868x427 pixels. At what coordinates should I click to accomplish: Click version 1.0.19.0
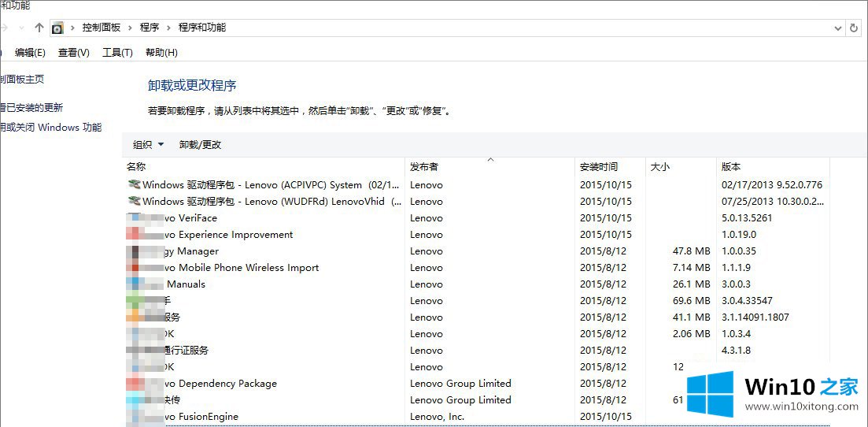point(739,235)
